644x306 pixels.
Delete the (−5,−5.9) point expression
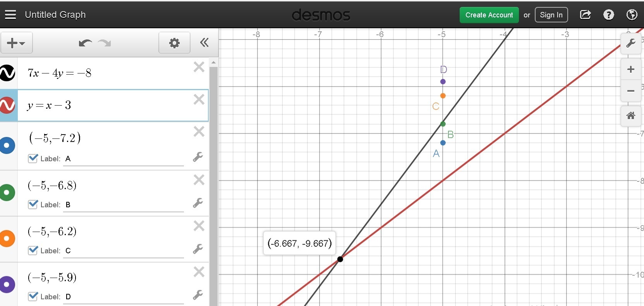click(199, 272)
